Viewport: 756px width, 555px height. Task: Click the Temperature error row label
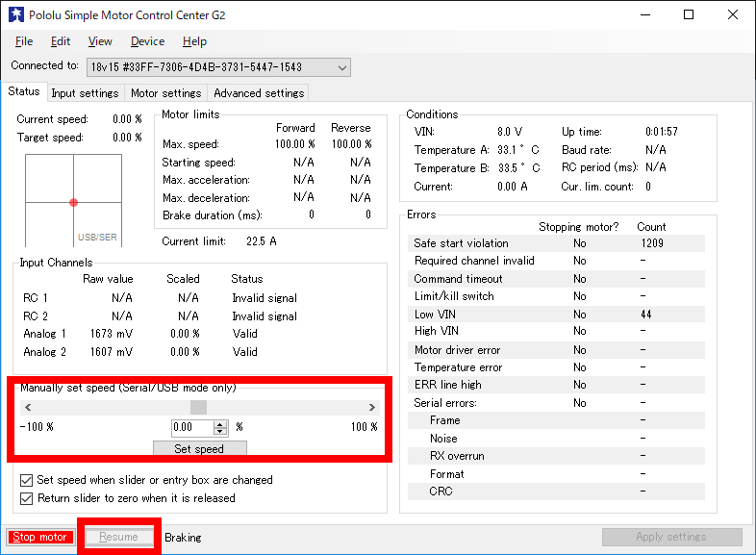point(458,367)
